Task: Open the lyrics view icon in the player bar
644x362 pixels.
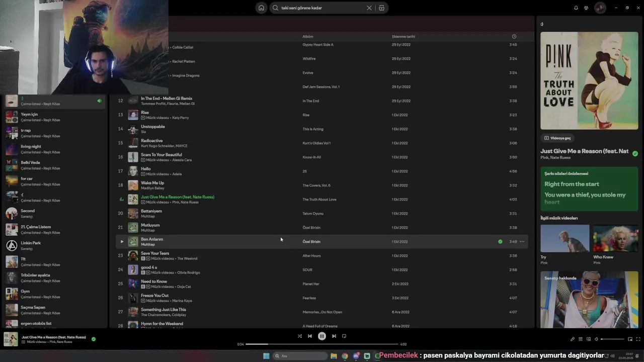Action: pos(572,339)
